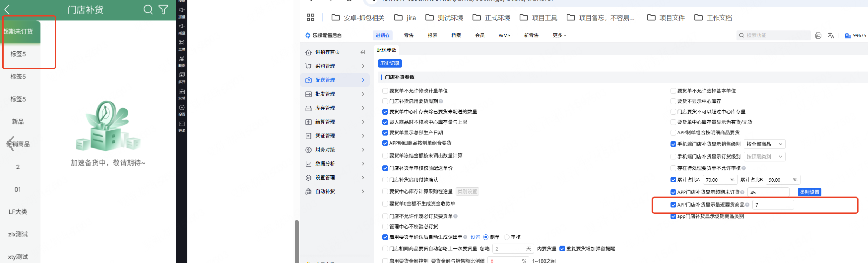Click the 自动补货 sidebar icon
The width and height of the screenshot is (868, 263).
coord(308,192)
